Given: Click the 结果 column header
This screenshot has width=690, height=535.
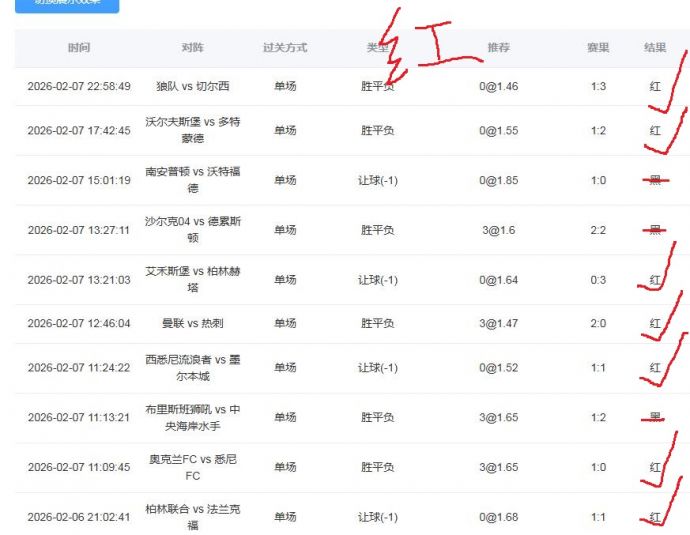Looking at the screenshot, I should coord(655,48).
